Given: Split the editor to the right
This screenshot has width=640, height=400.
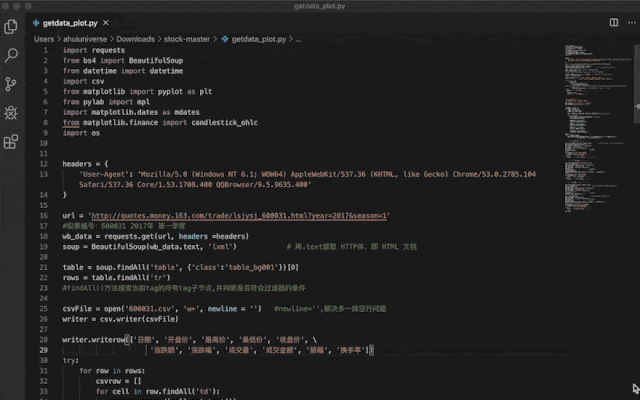Looking at the screenshot, I should [x=613, y=22].
